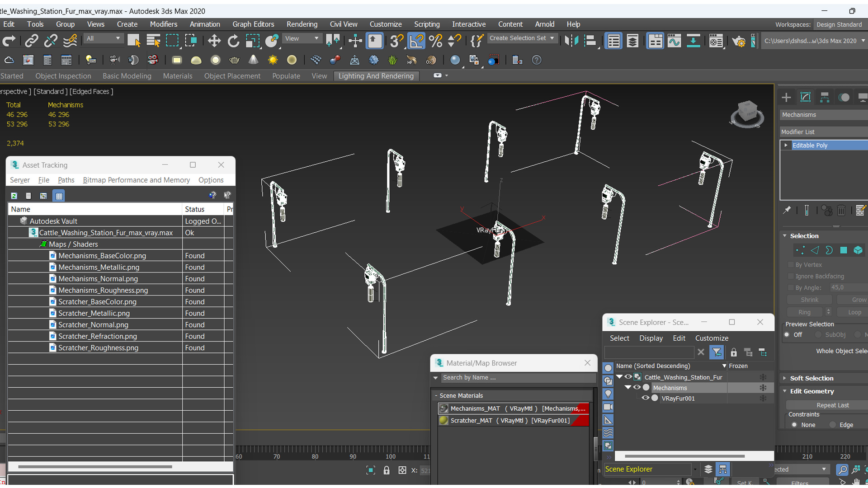The height and width of the screenshot is (488, 868).
Task: Open the Rendering menu
Action: [x=302, y=24]
